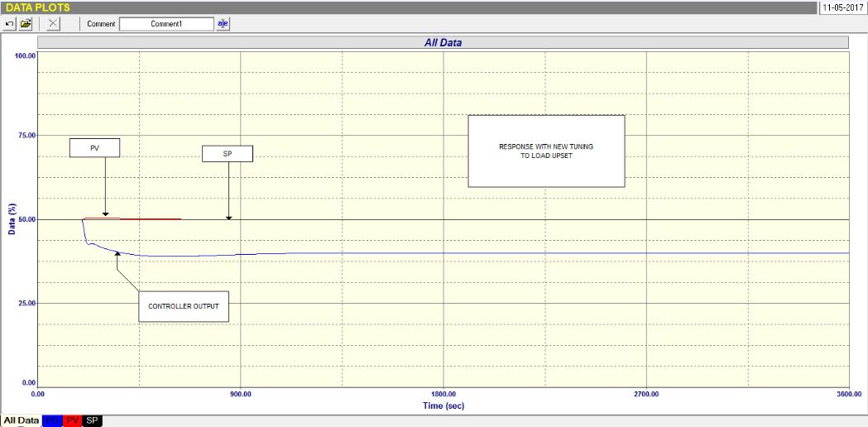The width and height of the screenshot is (868, 427).
Task: Click the 'a|e' edit comment text icon
Action: click(223, 24)
